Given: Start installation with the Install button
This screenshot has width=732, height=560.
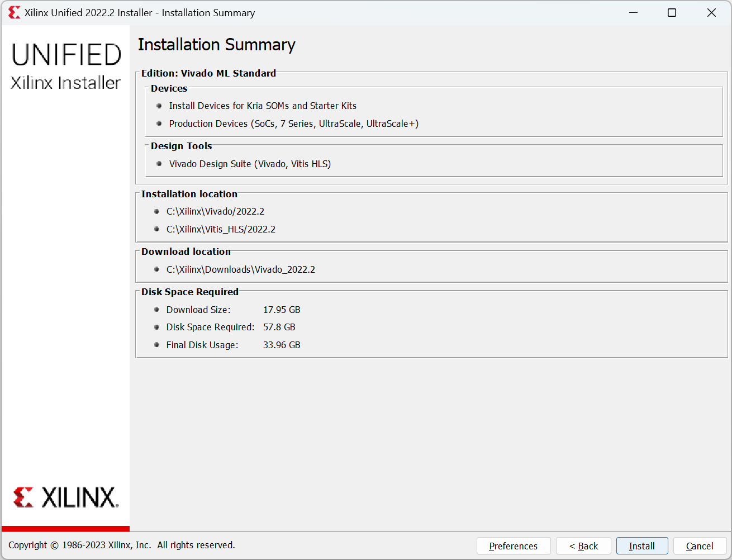Looking at the screenshot, I should (x=641, y=545).
